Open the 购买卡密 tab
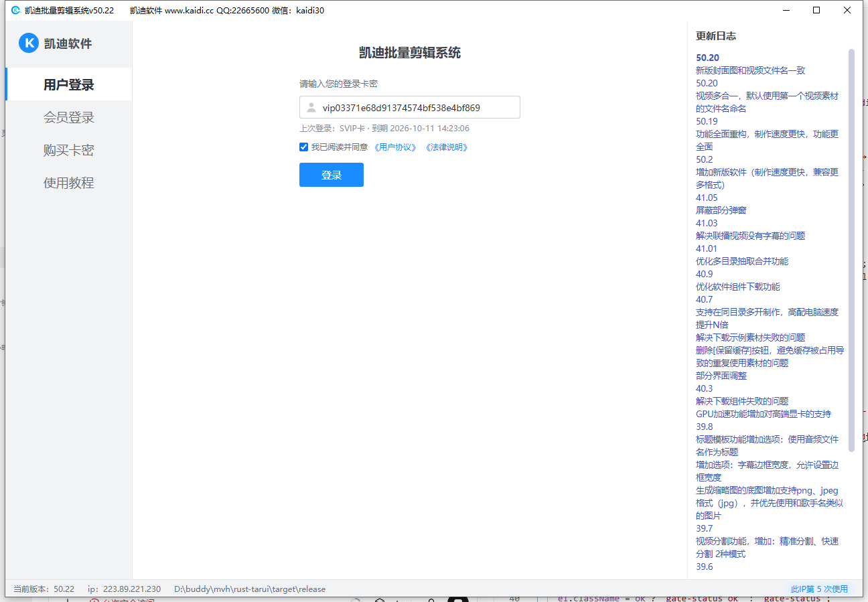This screenshot has height=602, width=868. click(x=69, y=150)
